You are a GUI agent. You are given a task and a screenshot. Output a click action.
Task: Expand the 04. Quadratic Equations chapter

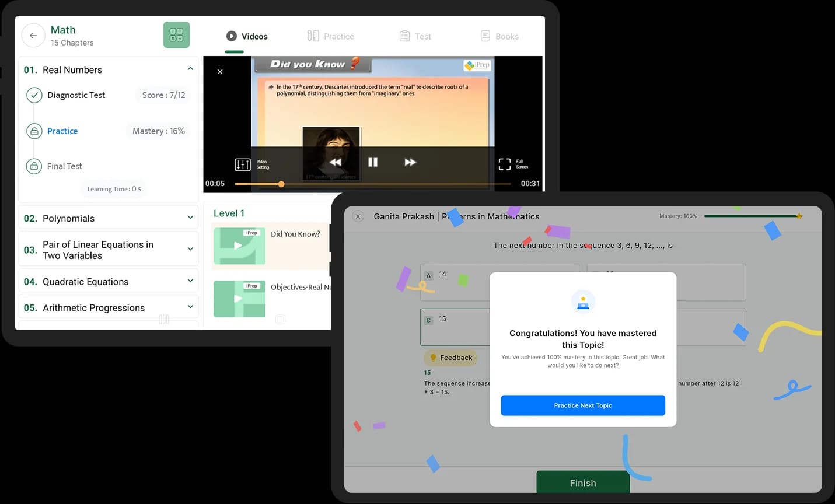point(190,281)
